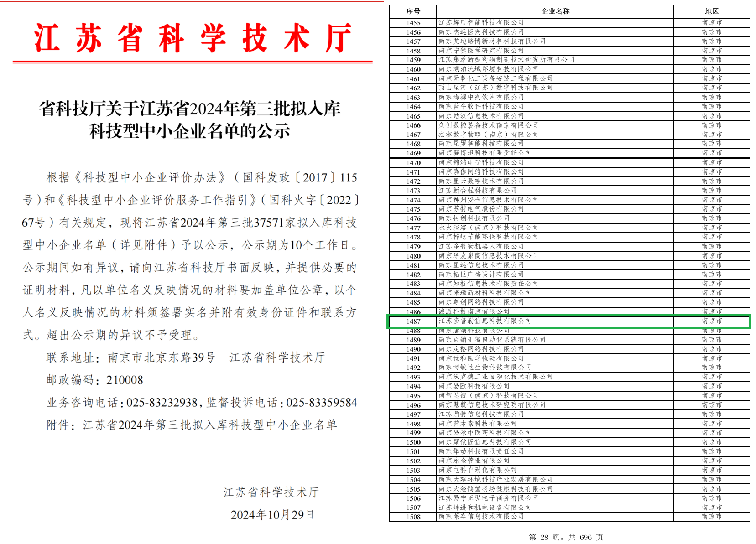This screenshot has width=756, height=544.
Task: Click company 南京莱车信息技术有限公司
Action: click(481, 517)
